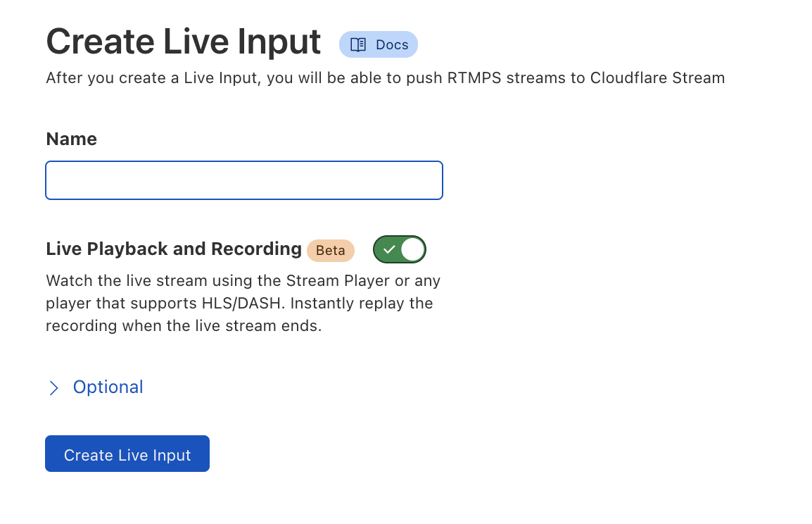Click the Beta badge
812x524 pixels.
point(331,250)
